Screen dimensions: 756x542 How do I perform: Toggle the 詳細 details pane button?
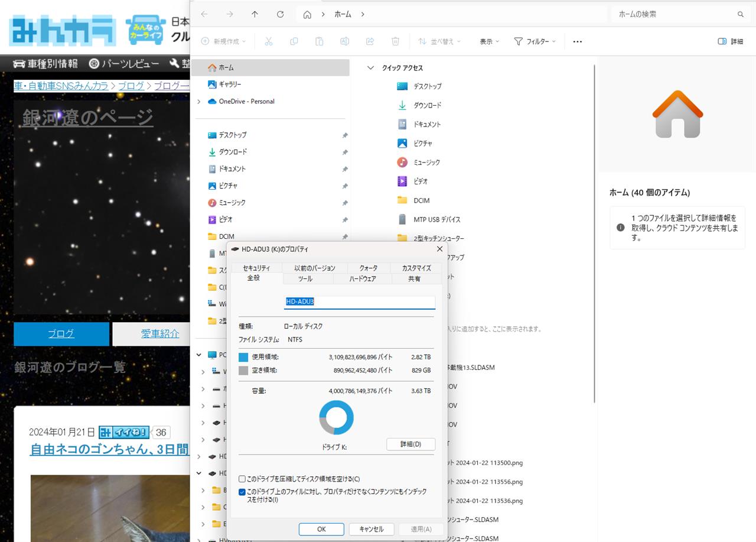(x=731, y=41)
